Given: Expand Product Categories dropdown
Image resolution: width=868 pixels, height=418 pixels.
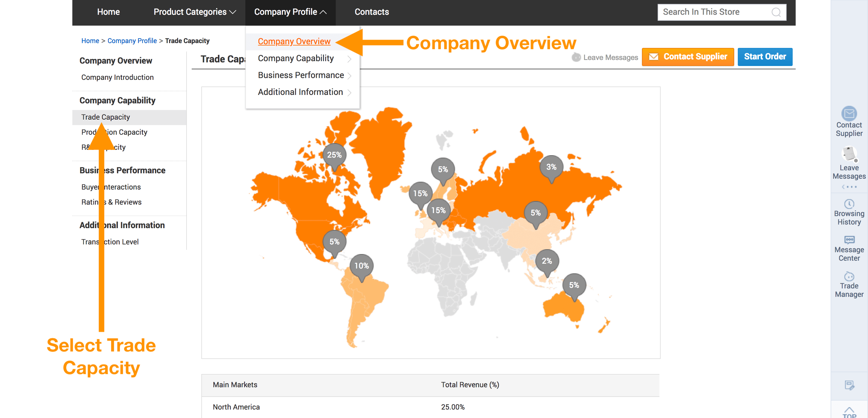Looking at the screenshot, I should (194, 12).
